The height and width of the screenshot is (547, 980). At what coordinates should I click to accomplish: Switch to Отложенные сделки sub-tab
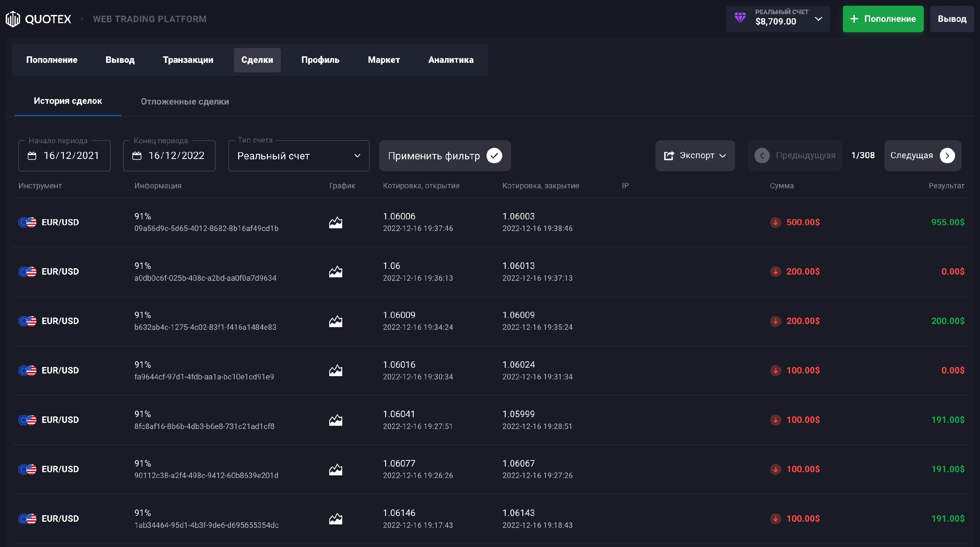click(x=185, y=102)
